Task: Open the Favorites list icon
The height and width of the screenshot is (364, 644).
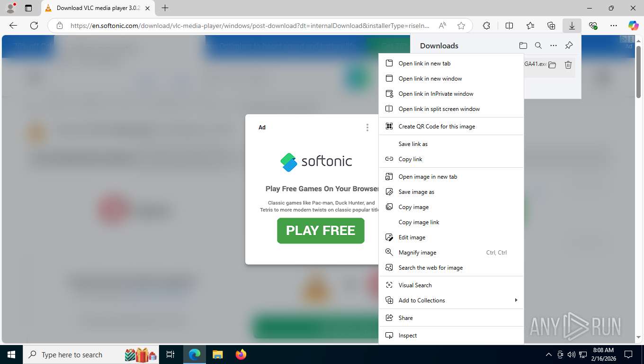Action: (x=530, y=26)
